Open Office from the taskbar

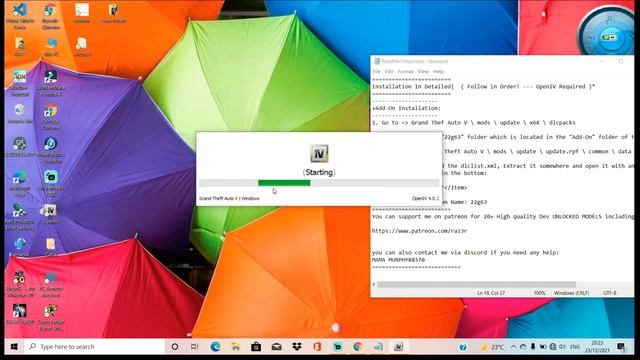(x=317, y=347)
